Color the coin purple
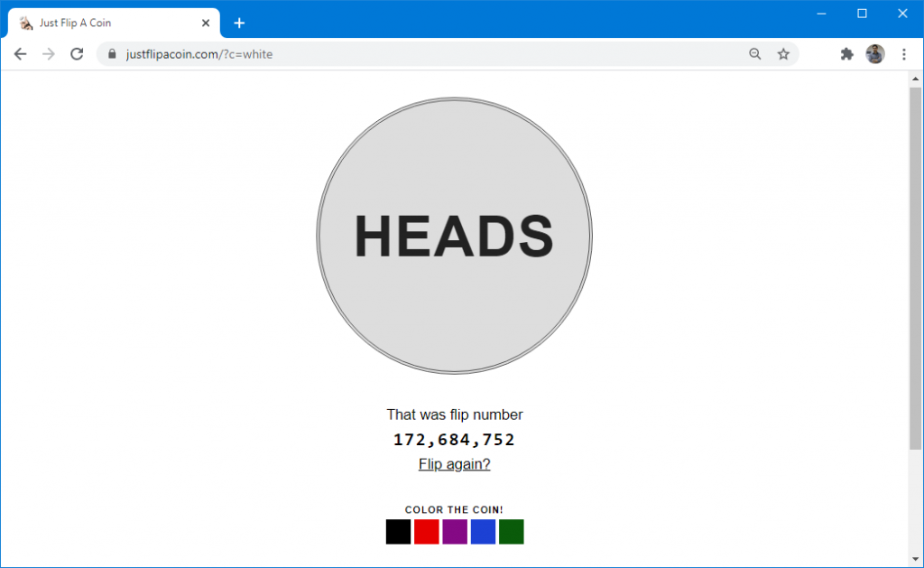This screenshot has width=924, height=568. tap(454, 532)
